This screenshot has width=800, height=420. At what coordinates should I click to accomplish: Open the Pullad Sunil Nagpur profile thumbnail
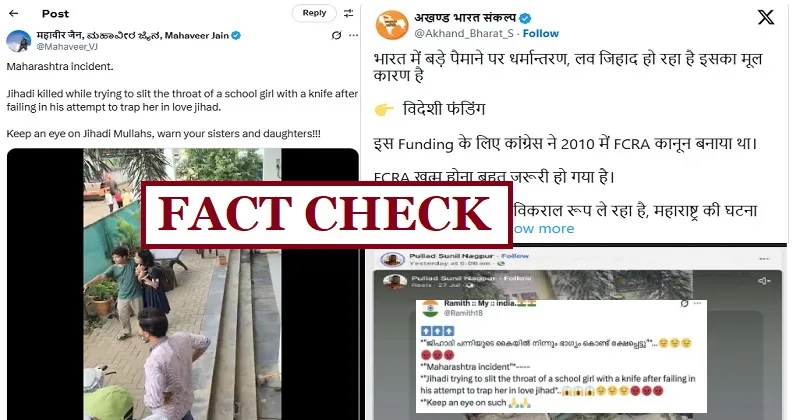[392, 259]
